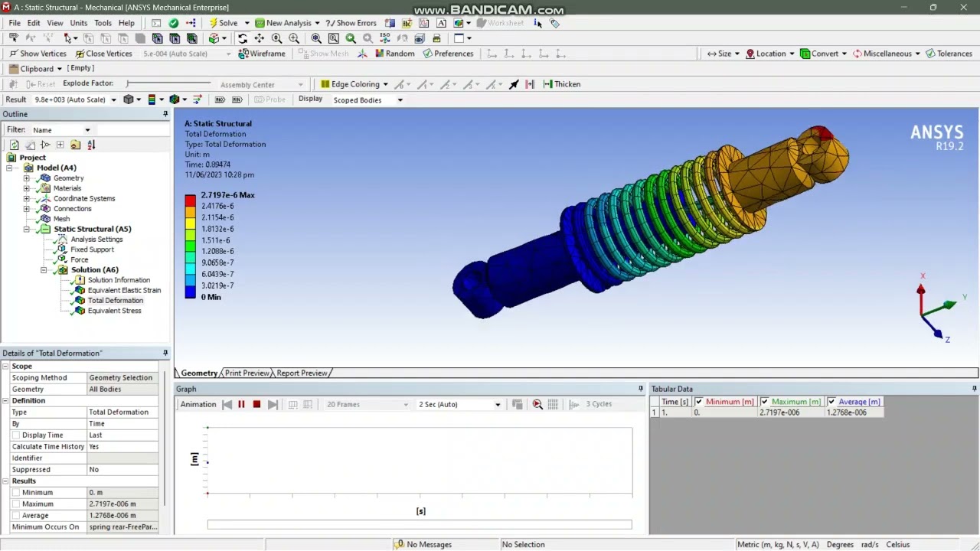The width and height of the screenshot is (980, 551).
Task: Open the Tools menu
Action: (103, 23)
